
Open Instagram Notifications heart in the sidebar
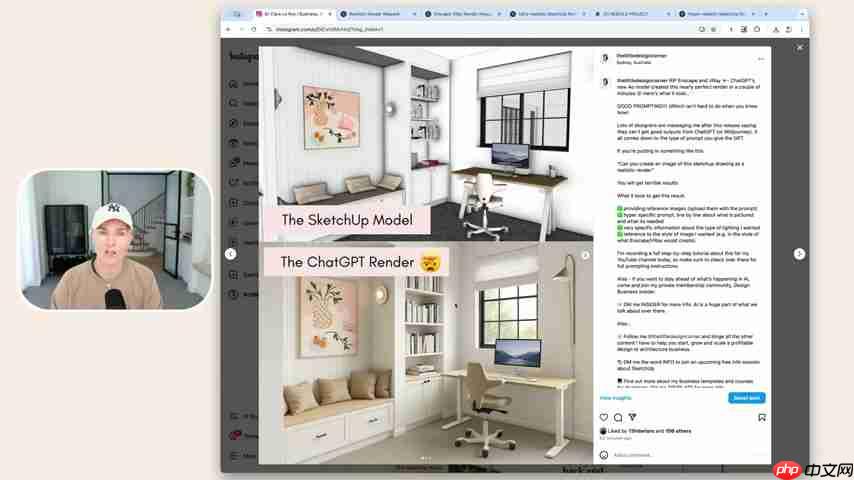click(x=234, y=182)
